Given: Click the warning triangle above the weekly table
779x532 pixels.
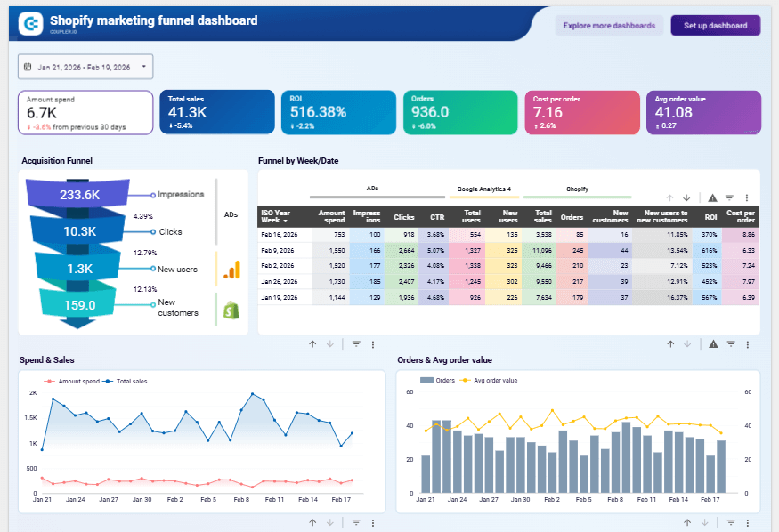Looking at the screenshot, I should [x=713, y=197].
